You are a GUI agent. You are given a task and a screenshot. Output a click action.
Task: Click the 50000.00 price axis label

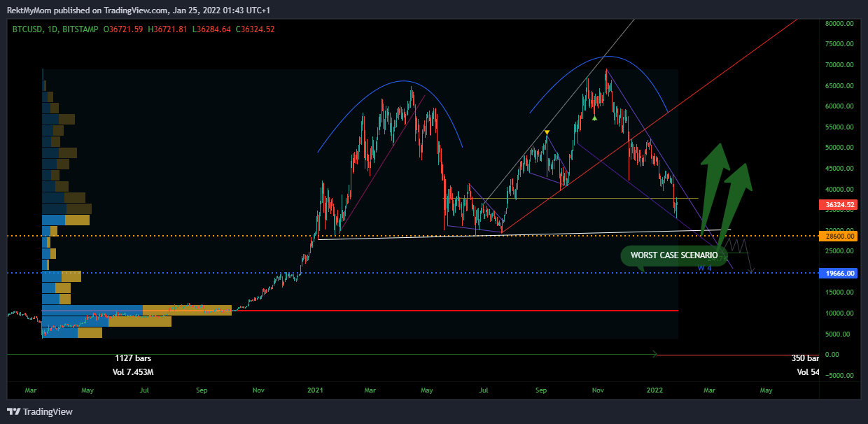click(840, 148)
